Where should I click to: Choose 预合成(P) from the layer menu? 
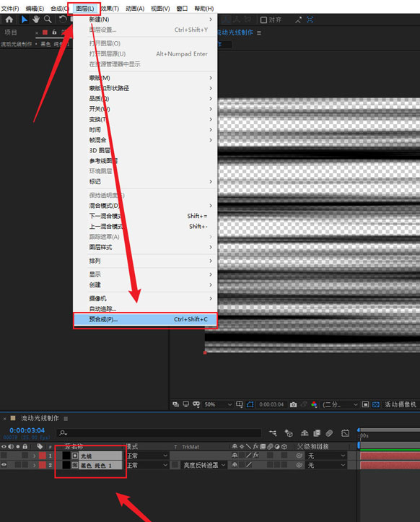[x=145, y=319]
